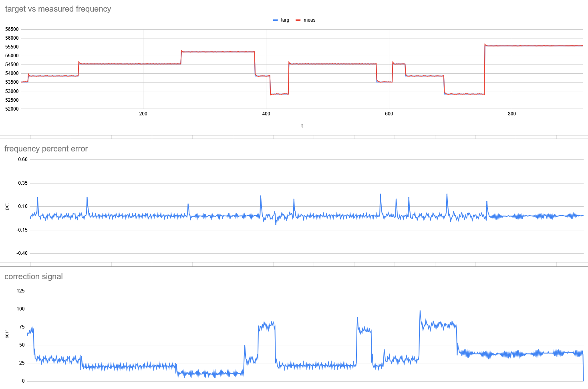
Task: Click the target vs measured frequency title
Action: click(x=58, y=9)
